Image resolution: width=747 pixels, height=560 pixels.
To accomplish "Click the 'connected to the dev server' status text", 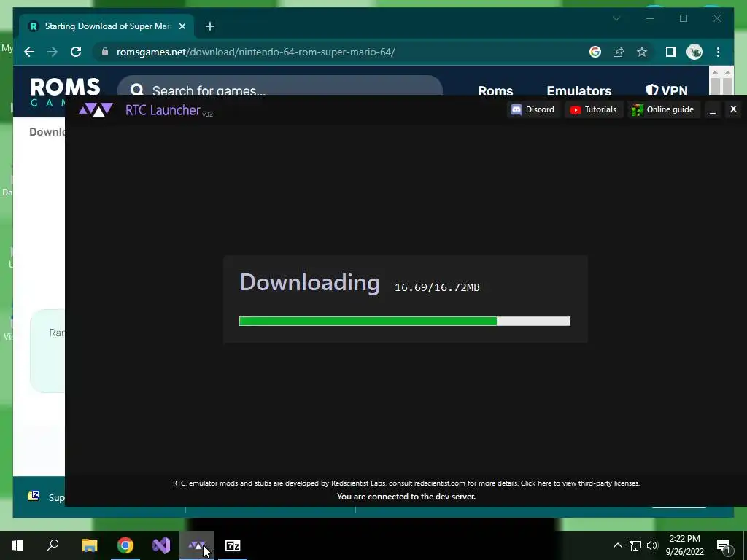I will (x=406, y=496).
